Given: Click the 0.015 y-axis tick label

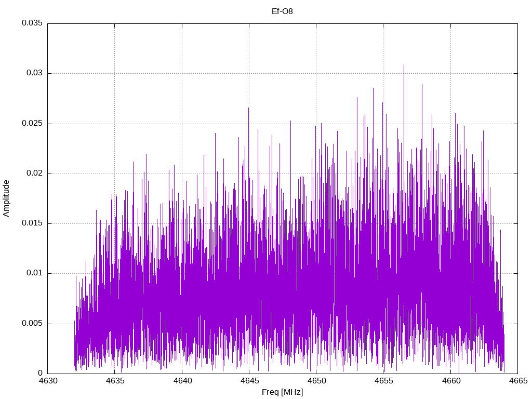Looking at the screenshot, I should click(x=32, y=223).
